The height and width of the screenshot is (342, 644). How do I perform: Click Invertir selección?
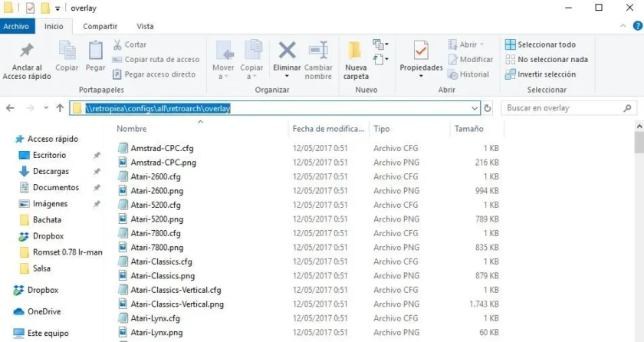[540, 74]
